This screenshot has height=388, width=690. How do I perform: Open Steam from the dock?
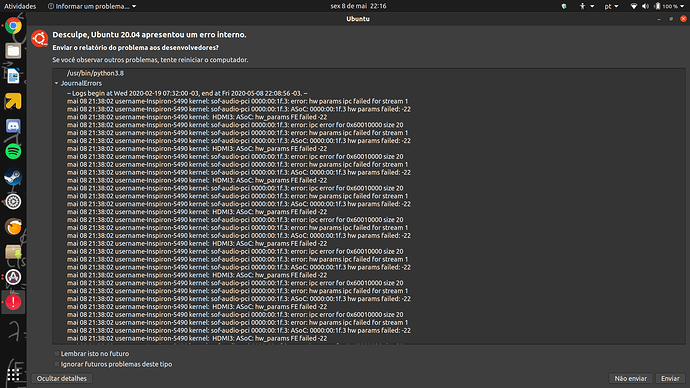(x=13, y=177)
